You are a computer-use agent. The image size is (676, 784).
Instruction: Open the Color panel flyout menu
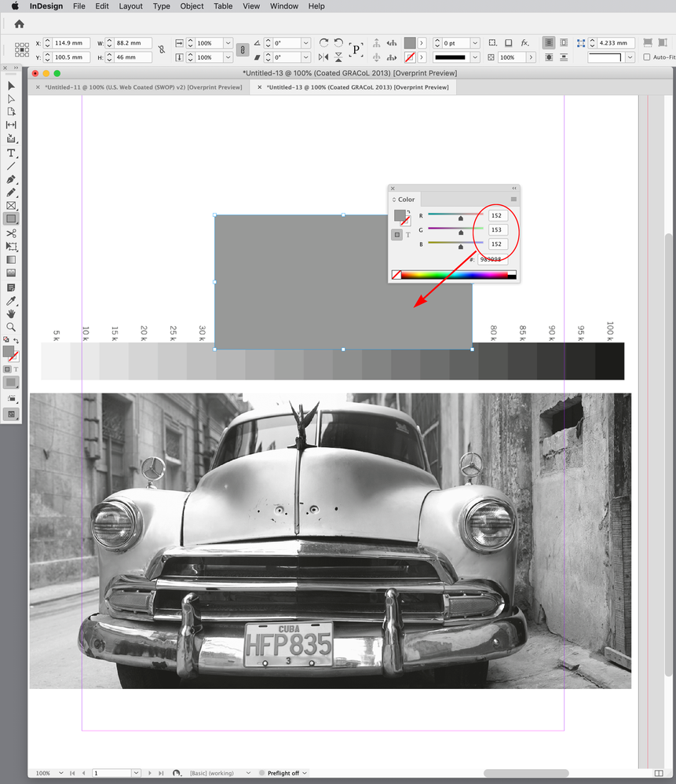click(513, 199)
